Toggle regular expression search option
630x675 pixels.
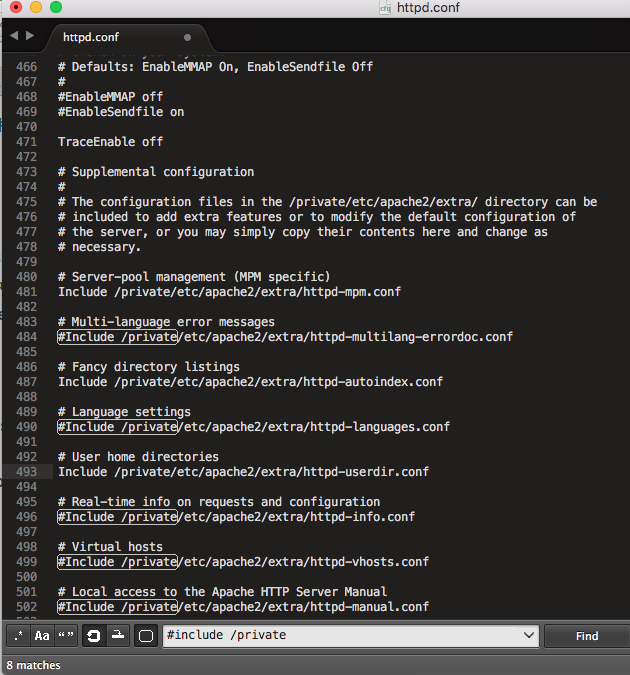click(x=19, y=636)
